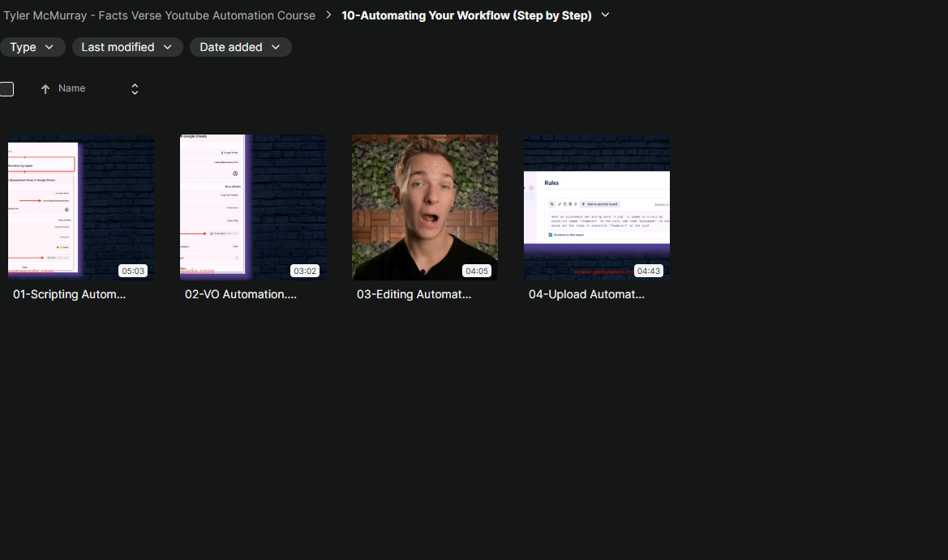Click the 05:03 duration badge
Image resolution: width=948 pixels, height=560 pixels.
tap(133, 271)
